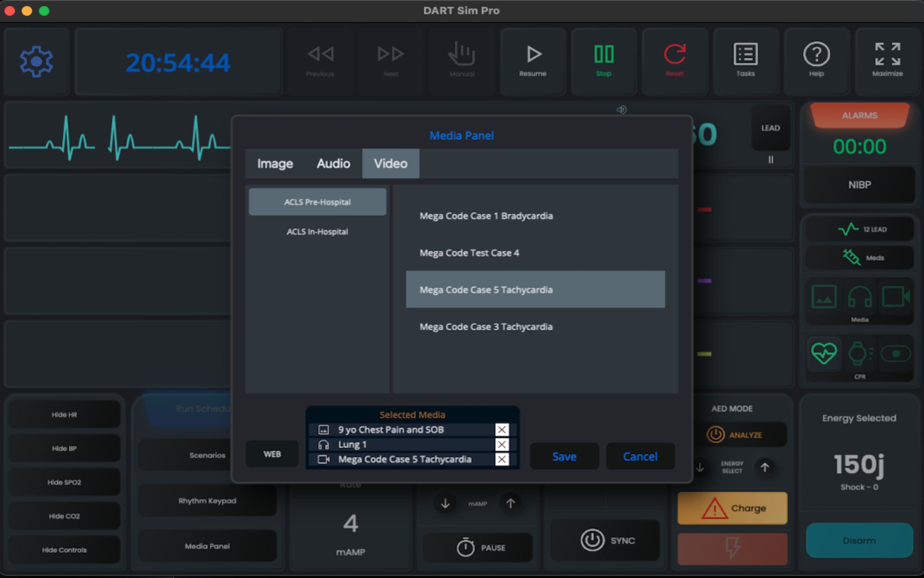Decrease energy select with down arrow
The width and height of the screenshot is (924, 578).
click(700, 467)
